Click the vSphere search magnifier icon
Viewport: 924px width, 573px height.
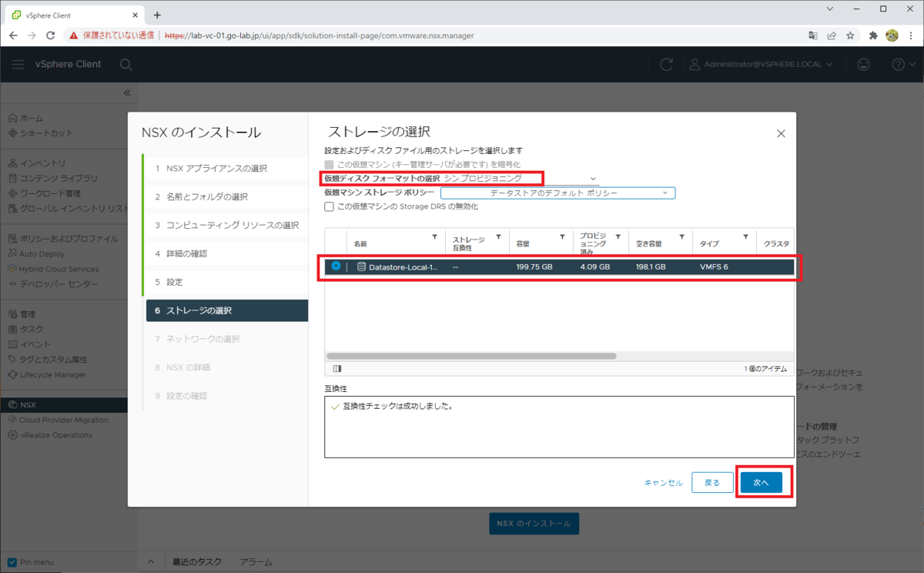(x=126, y=65)
